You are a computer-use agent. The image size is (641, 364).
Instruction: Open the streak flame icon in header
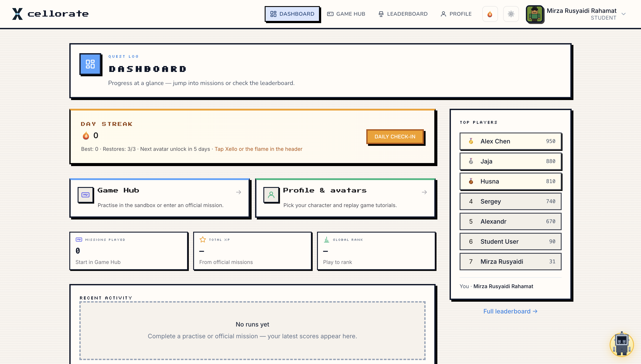click(490, 14)
